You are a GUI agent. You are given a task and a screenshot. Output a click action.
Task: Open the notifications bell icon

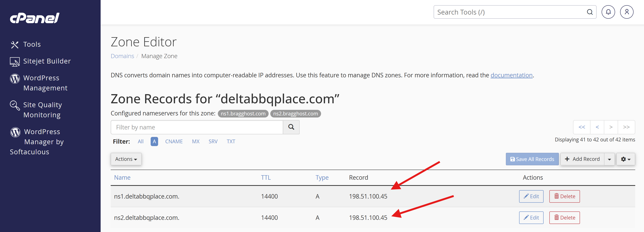click(x=608, y=12)
